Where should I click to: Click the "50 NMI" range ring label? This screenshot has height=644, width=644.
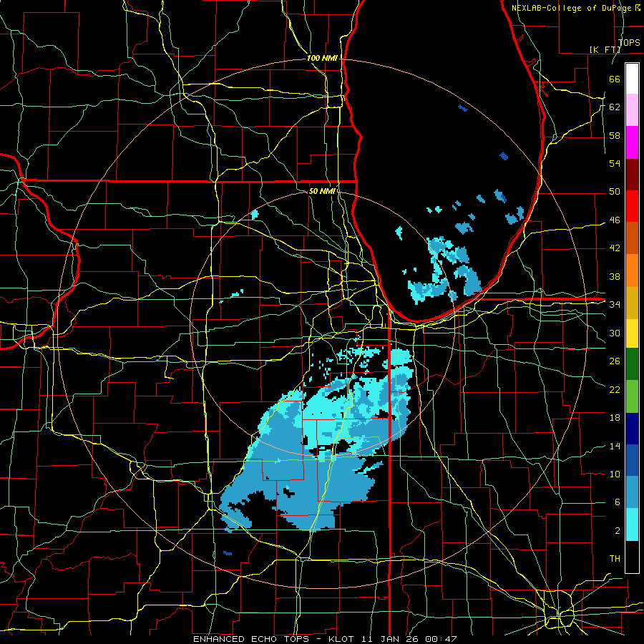(x=322, y=191)
